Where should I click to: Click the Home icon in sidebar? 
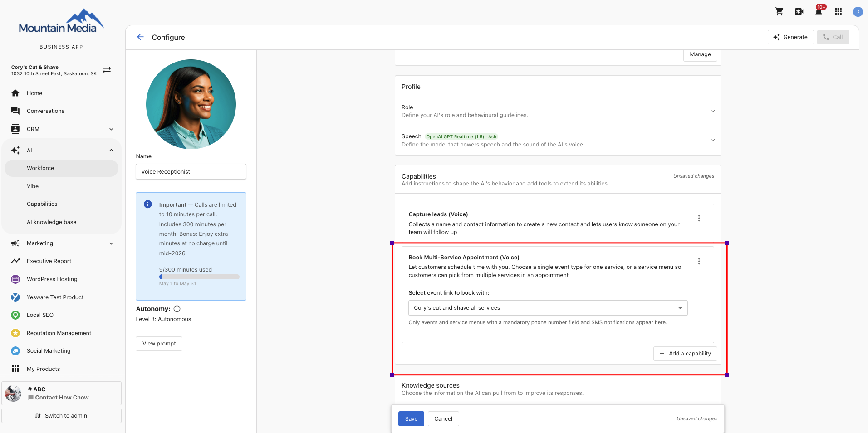(x=15, y=93)
